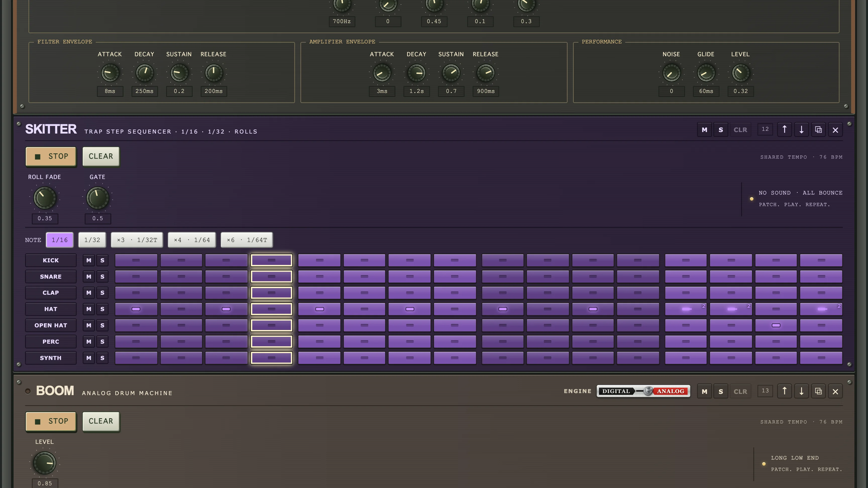The height and width of the screenshot is (488, 868).
Task: Click the Roll Fade knob
Action: (x=44, y=198)
